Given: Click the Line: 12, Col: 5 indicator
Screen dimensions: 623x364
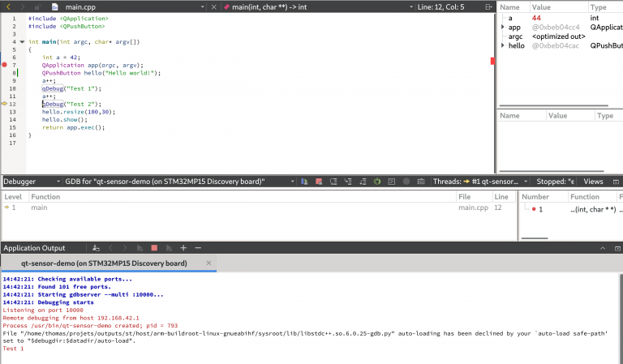Looking at the screenshot, I should pyautogui.click(x=440, y=6).
